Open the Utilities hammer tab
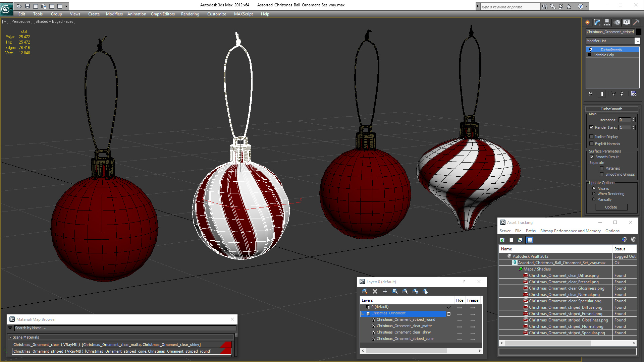 click(x=636, y=22)
